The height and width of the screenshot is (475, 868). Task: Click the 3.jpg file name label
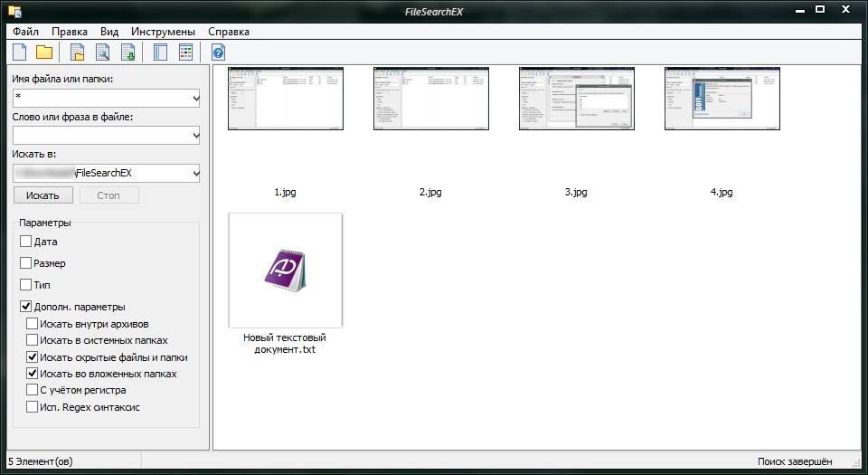tap(576, 192)
